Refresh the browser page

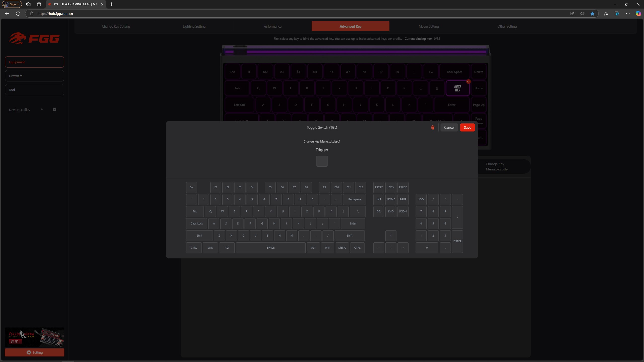18,14
